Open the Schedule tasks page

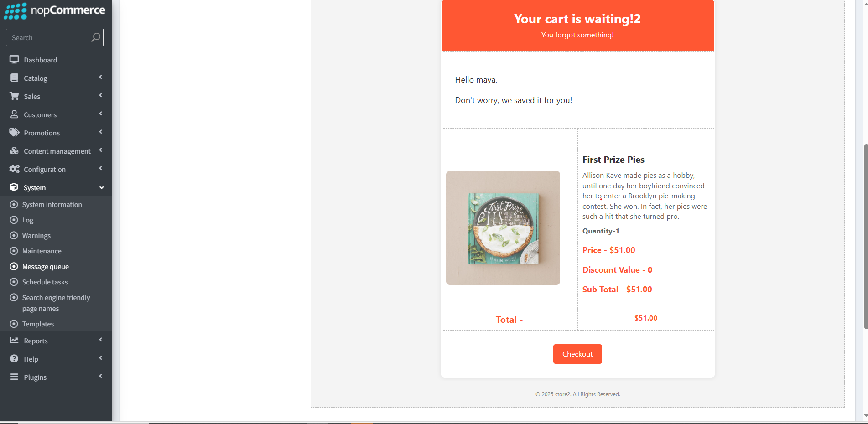(x=45, y=282)
